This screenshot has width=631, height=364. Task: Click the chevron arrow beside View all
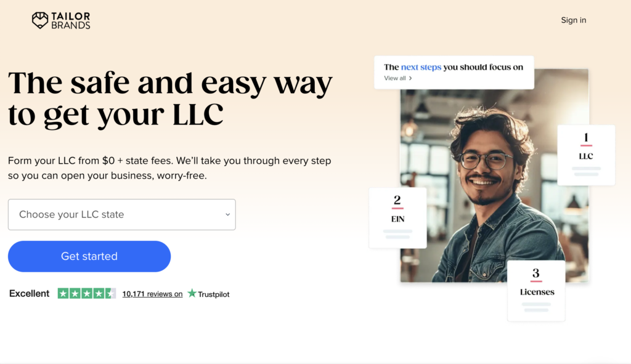click(410, 78)
